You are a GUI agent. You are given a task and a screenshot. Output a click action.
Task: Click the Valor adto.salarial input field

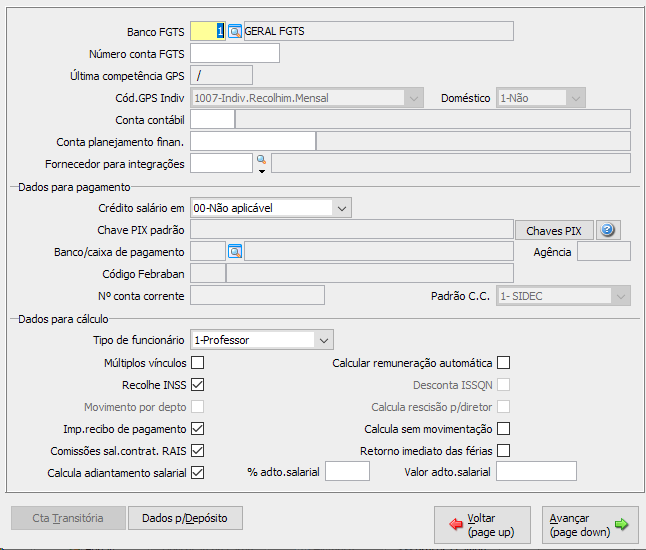pos(536,471)
